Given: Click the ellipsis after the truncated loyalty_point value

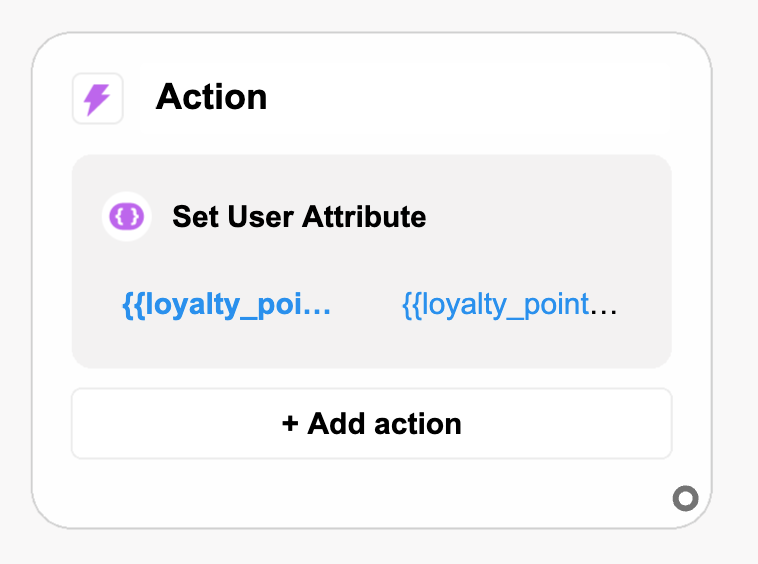Looking at the screenshot, I should click(604, 312).
